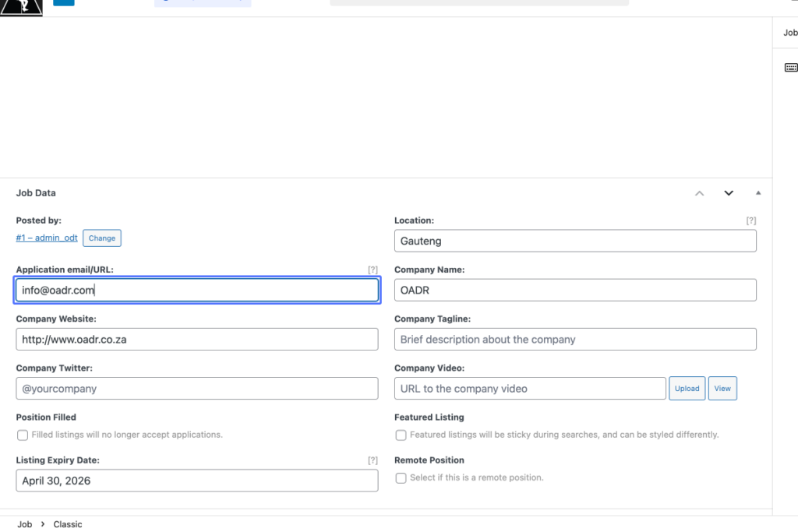Click the Change posted-by button
This screenshot has width=798, height=532.
coord(102,238)
